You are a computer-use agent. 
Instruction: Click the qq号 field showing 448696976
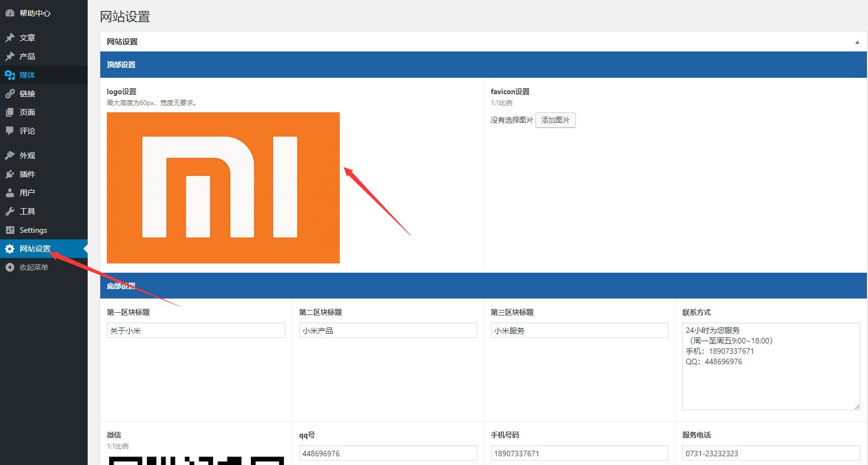(388, 453)
